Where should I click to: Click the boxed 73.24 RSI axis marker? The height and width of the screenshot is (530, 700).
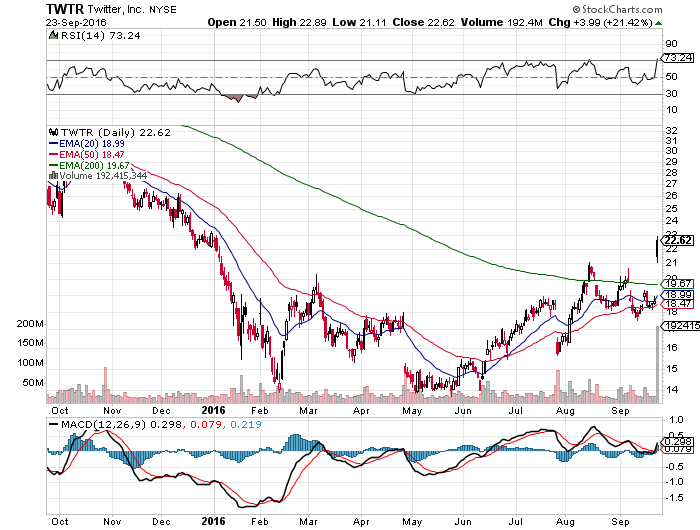pyautogui.click(x=678, y=58)
